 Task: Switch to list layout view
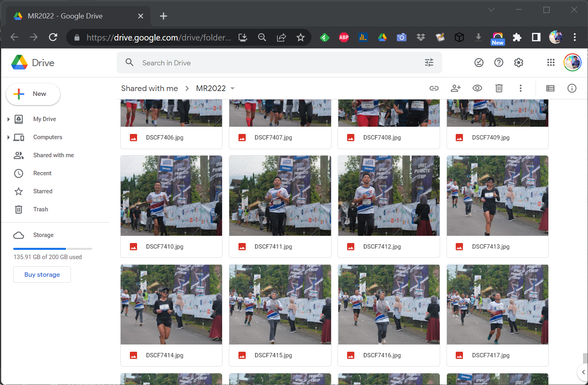(550, 88)
